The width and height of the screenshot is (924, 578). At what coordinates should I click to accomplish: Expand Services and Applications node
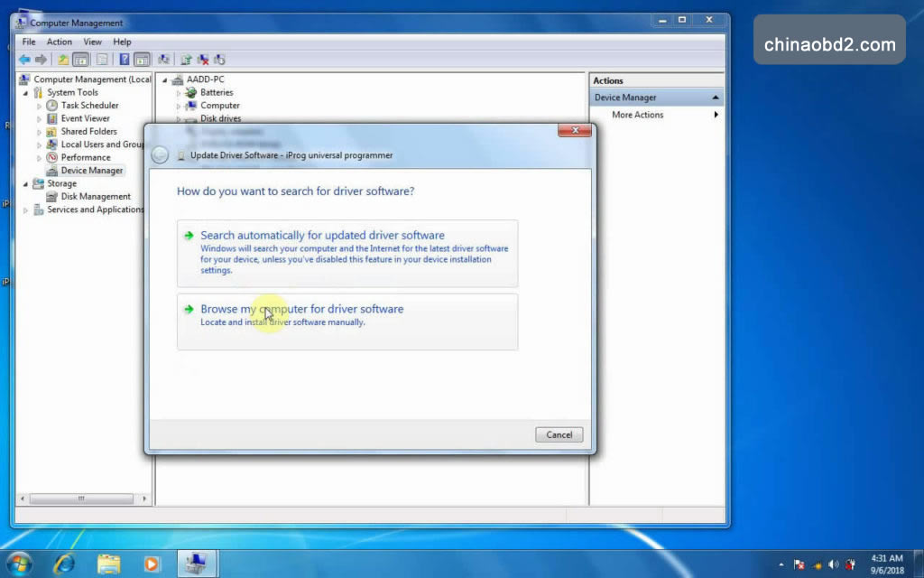25,210
